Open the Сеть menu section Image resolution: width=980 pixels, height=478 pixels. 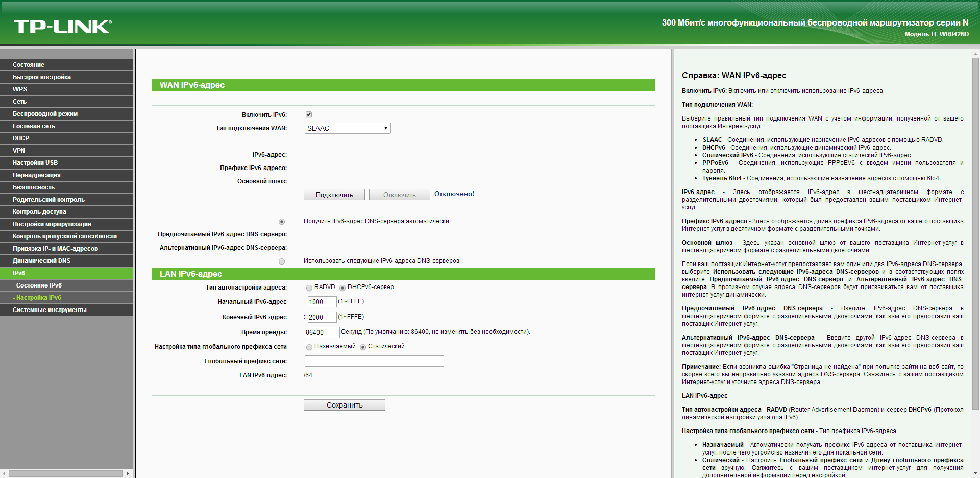click(x=66, y=102)
